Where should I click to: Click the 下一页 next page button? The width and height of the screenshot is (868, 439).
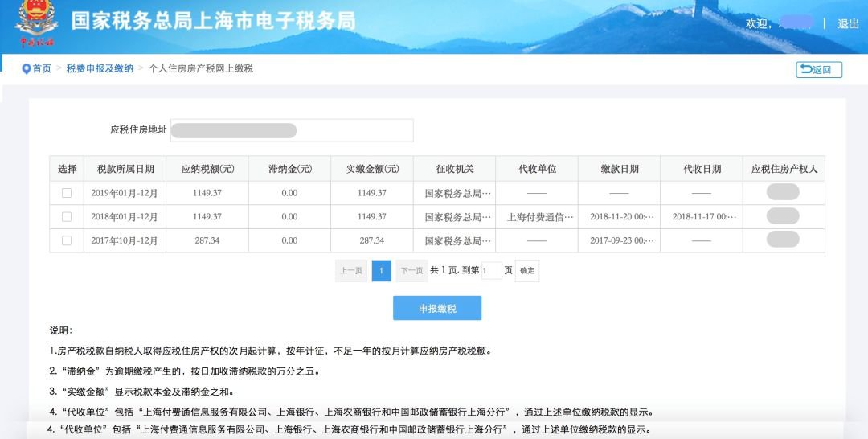point(411,271)
